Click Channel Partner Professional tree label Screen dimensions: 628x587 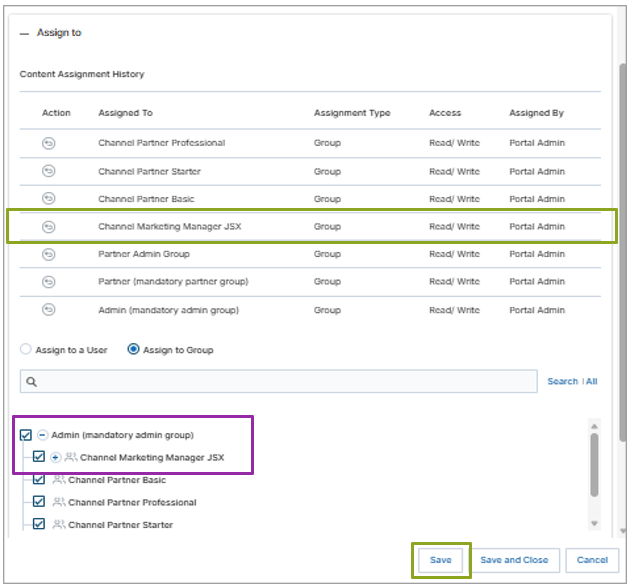click(x=132, y=502)
